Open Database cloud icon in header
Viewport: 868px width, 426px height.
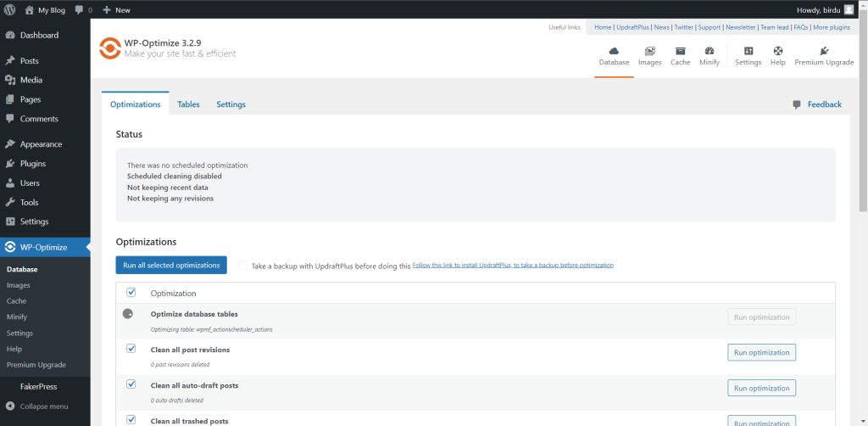614,50
